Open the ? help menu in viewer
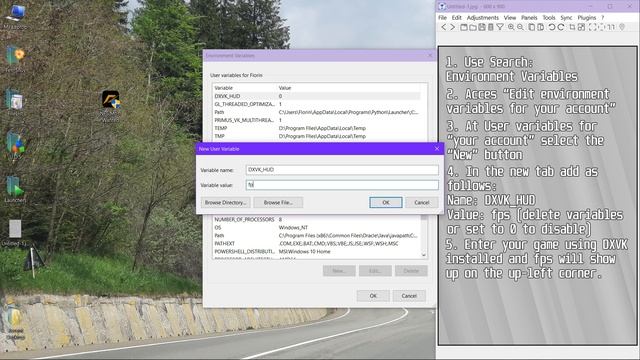This screenshot has width=640, height=360. [602, 18]
